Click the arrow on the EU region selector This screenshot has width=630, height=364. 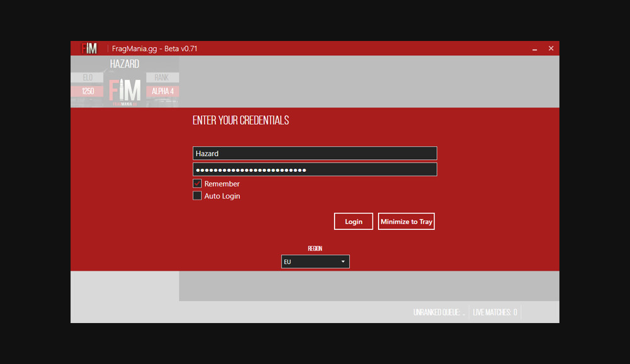tap(343, 261)
